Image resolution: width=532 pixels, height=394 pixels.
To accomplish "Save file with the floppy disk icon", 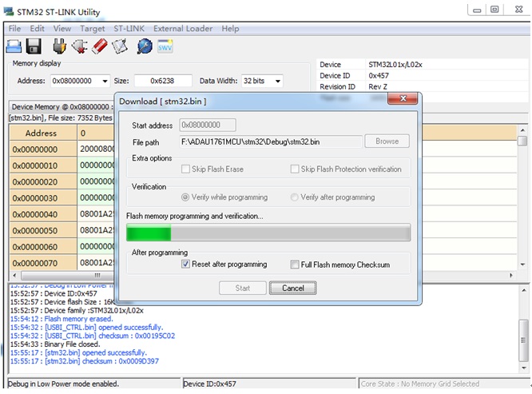I will [x=34, y=46].
